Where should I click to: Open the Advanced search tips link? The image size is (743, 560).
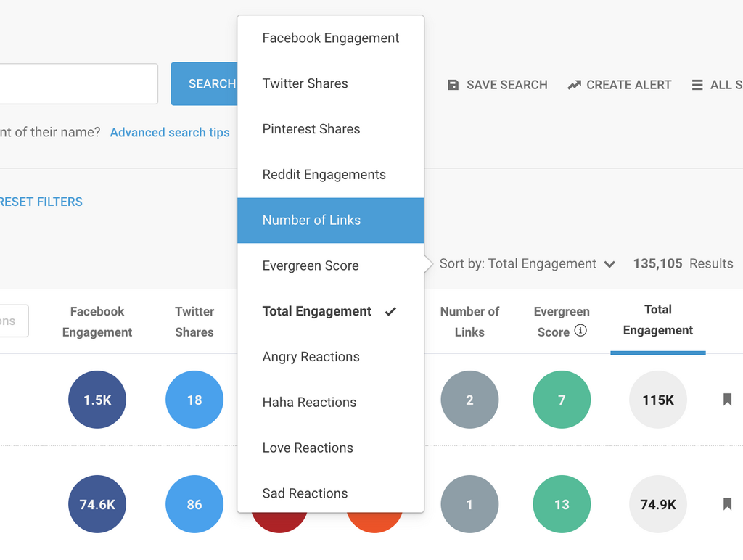(x=170, y=133)
